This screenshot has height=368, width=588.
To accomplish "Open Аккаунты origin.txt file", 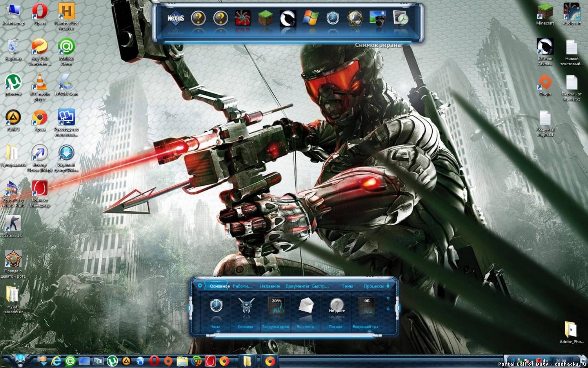I will tap(545, 123).
